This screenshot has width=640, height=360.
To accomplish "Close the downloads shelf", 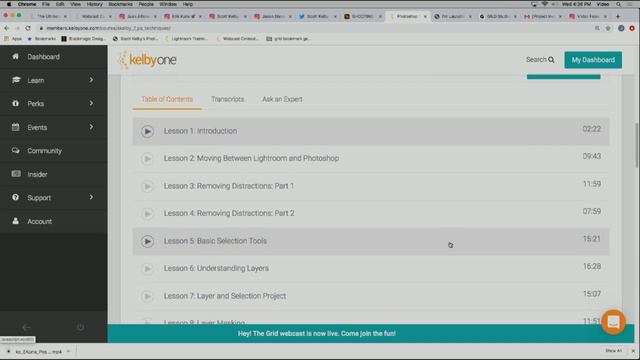I will point(633,351).
